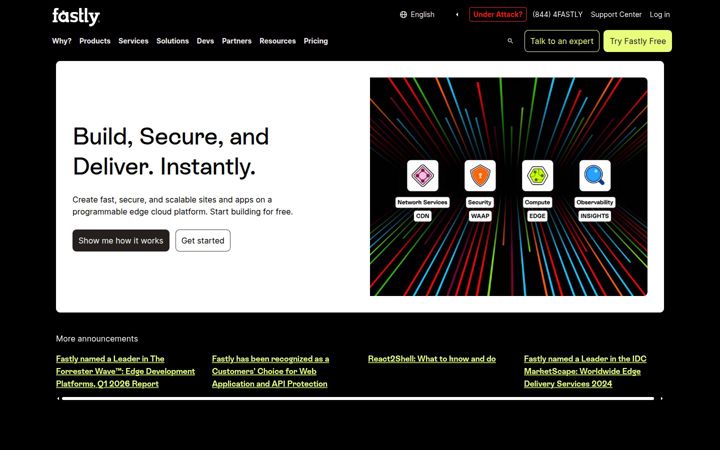
Task: Click the Log in link
Action: 659,15
